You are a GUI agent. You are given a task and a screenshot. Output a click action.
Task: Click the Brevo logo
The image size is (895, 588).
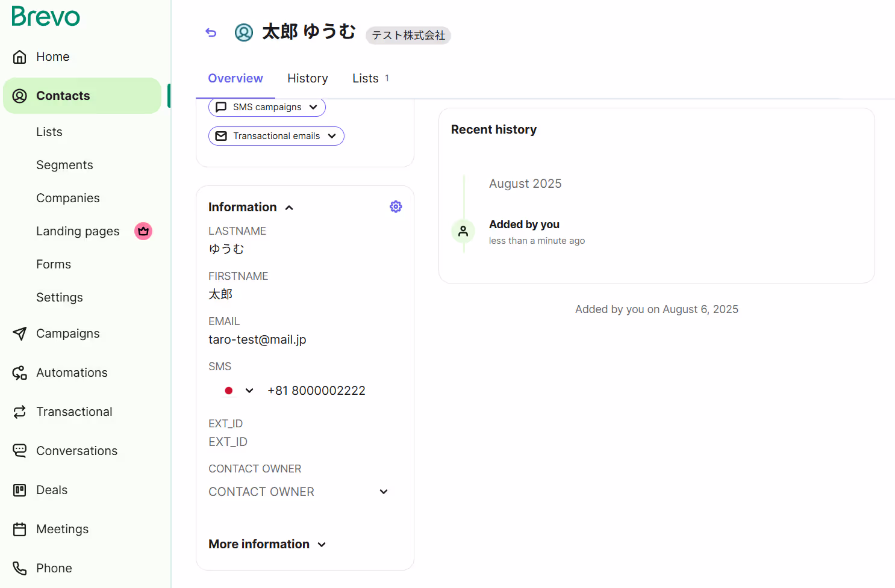46,16
